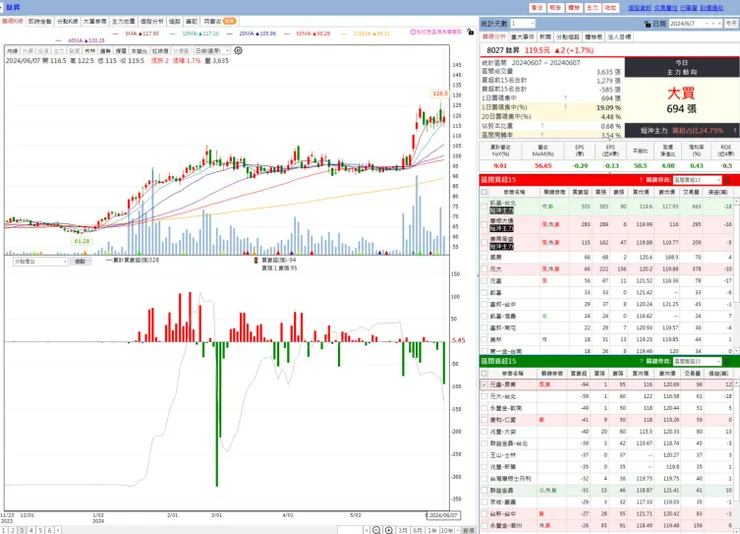
Task: Toggle select-all checkbox in buy table header
Action: tap(484, 192)
